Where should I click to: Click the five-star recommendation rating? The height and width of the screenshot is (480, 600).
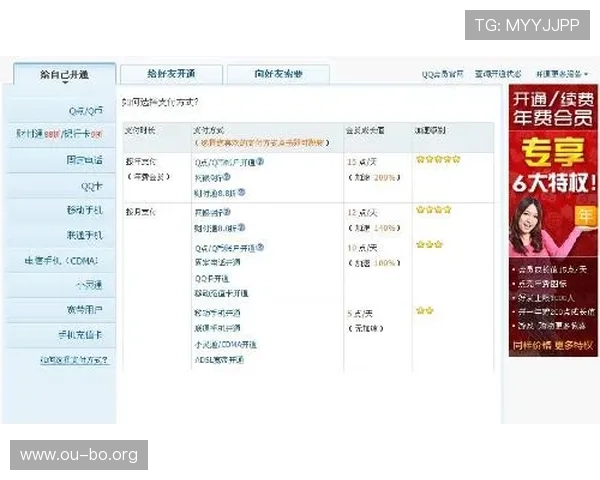pos(438,159)
